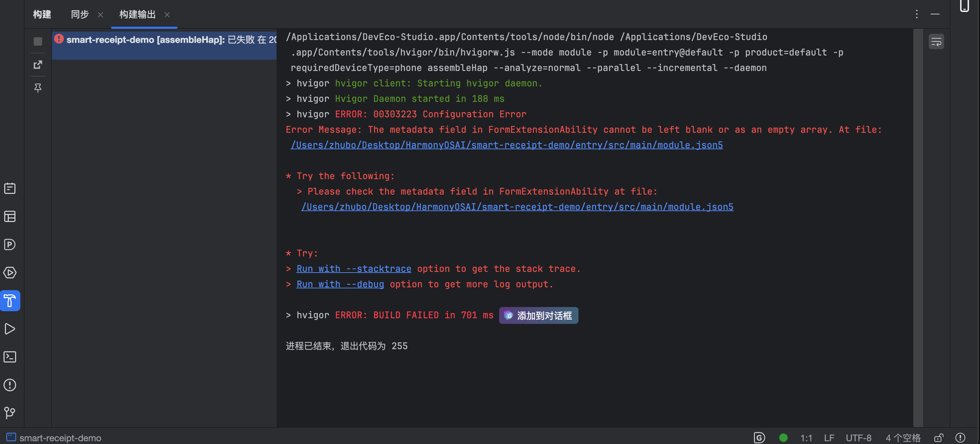Select the 构建输出 tab
This screenshot has width=980, height=444.
click(137, 14)
